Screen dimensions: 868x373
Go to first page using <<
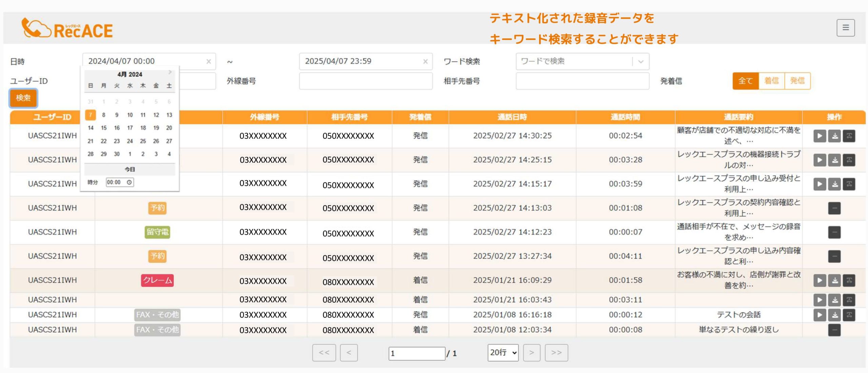[x=324, y=353]
